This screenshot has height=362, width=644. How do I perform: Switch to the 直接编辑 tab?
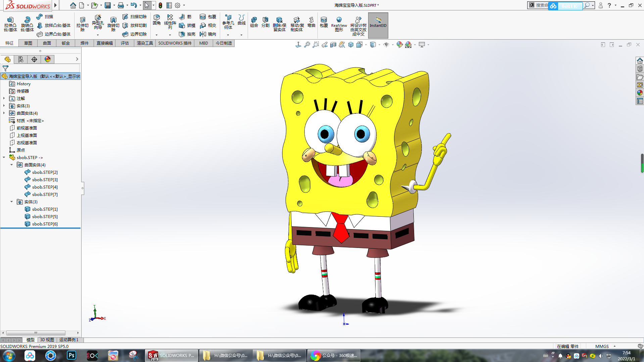[105, 43]
